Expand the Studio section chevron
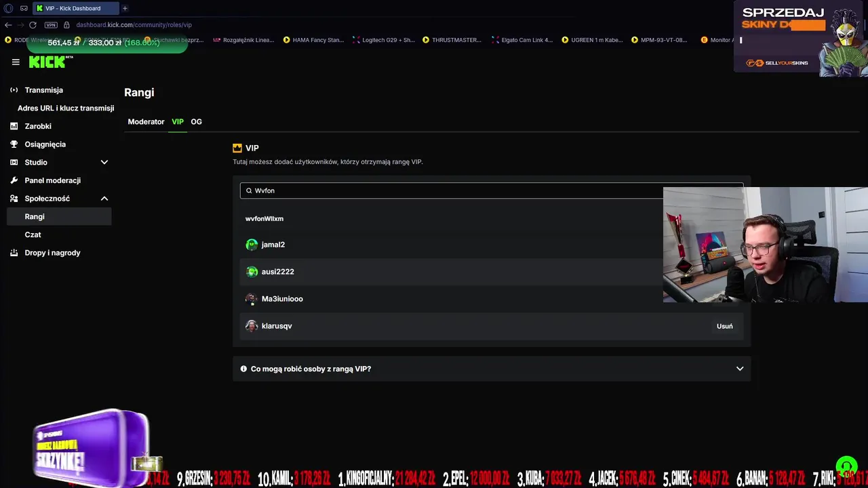The height and width of the screenshot is (488, 868). click(104, 163)
